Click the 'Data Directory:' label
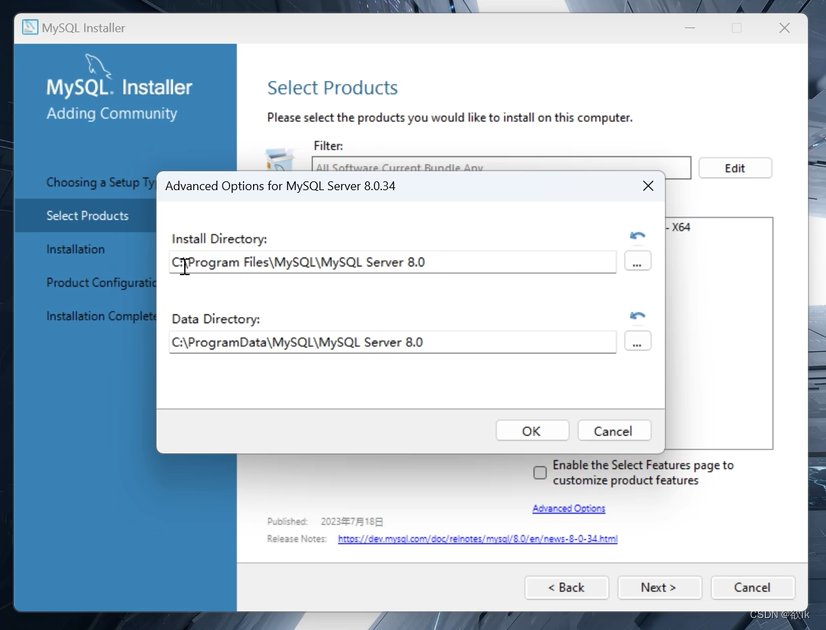 (x=215, y=319)
